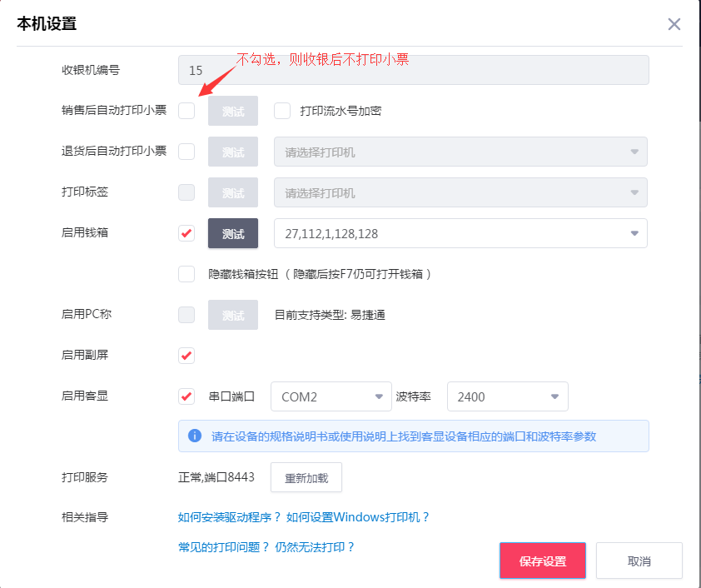Viewport: 701px width, 588px height.
Task: Open the 串口端口 COM2 dropdown
Action: (331, 396)
